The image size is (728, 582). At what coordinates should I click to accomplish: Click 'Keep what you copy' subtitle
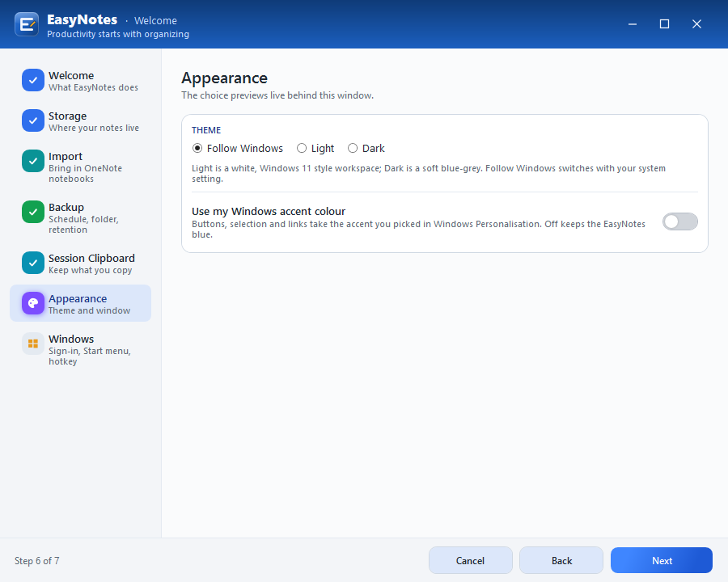90,270
